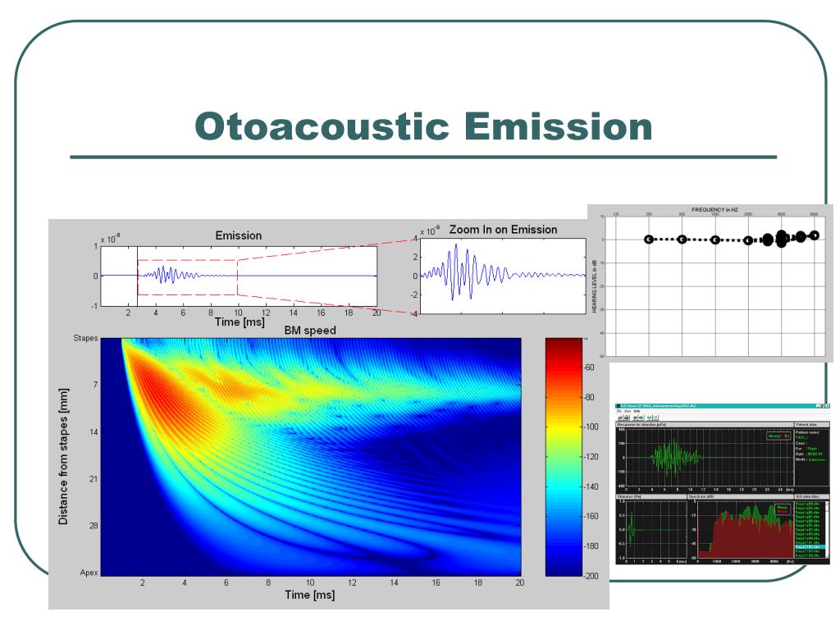This screenshot has width=840, height=630.
Task: Click the audiogram data point at 8000 Hz
Action: pyautogui.click(x=815, y=235)
